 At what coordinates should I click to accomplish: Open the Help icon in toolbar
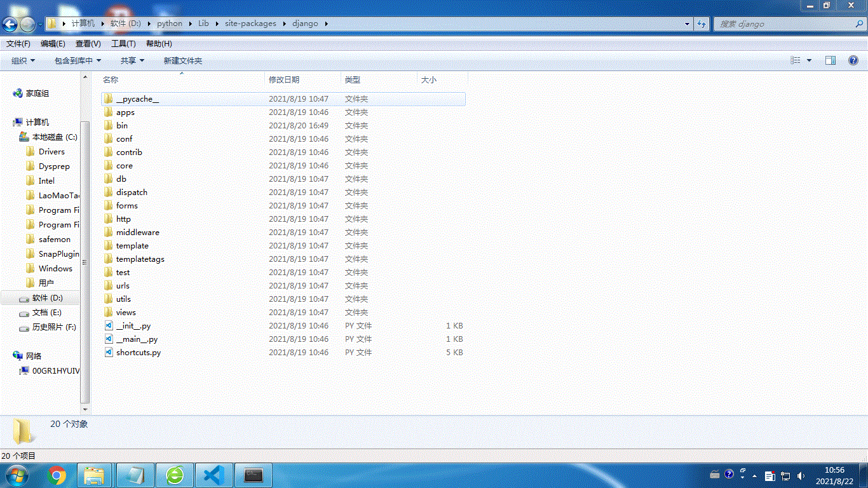[853, 60]
